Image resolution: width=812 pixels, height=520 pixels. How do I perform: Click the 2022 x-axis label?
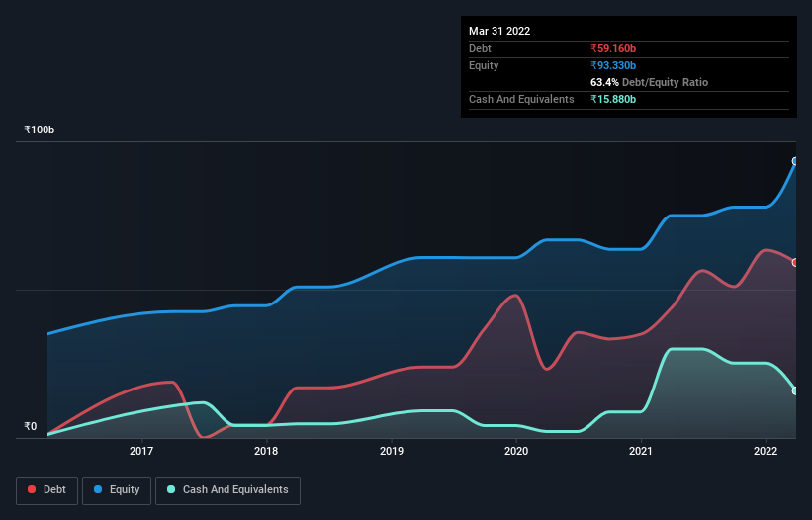pyautogui.click(x=766, y=451)
